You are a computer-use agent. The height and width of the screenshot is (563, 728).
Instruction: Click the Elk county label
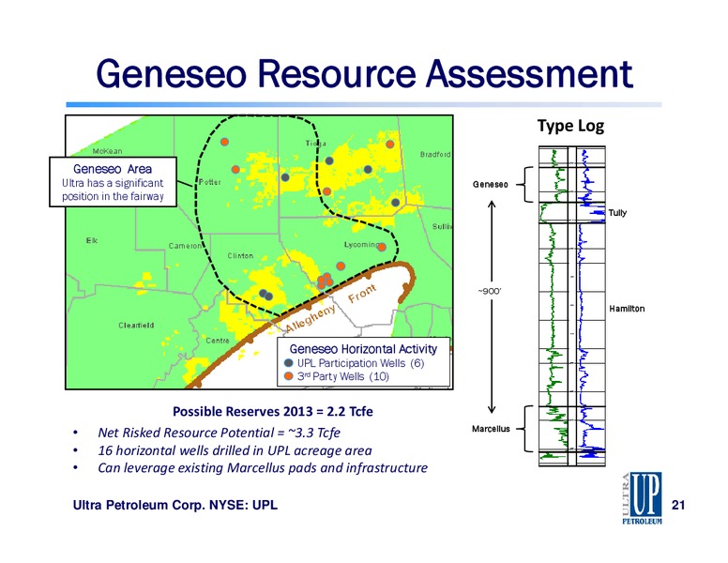point(91,240)
